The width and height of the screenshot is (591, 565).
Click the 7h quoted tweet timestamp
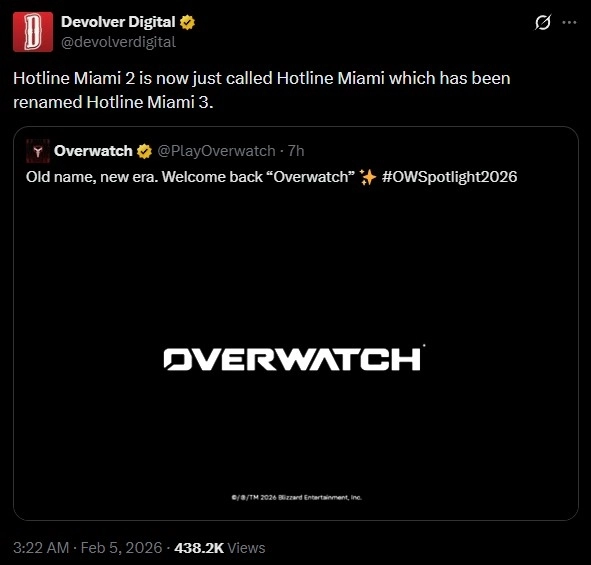[x=296, y=151]
